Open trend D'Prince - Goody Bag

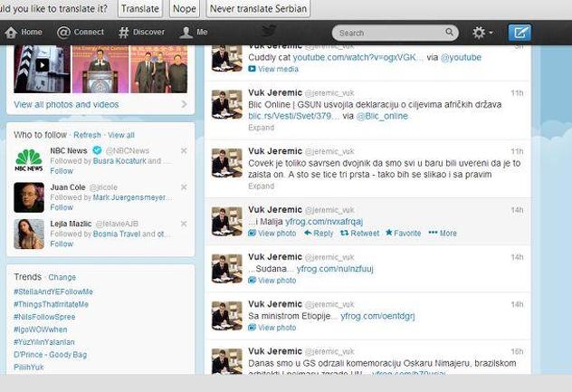coord(51,355)
